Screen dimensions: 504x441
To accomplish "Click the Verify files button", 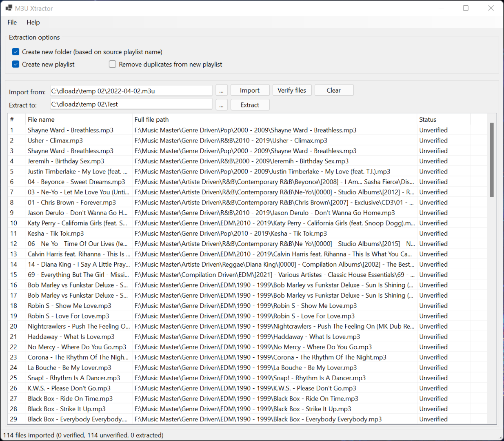I will [292, 90].
